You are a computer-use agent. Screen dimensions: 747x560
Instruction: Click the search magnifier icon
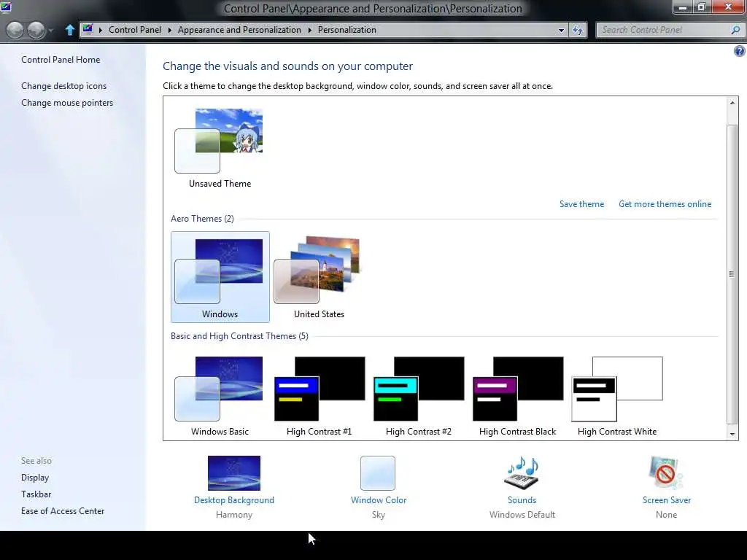click(x=735, y=29)
